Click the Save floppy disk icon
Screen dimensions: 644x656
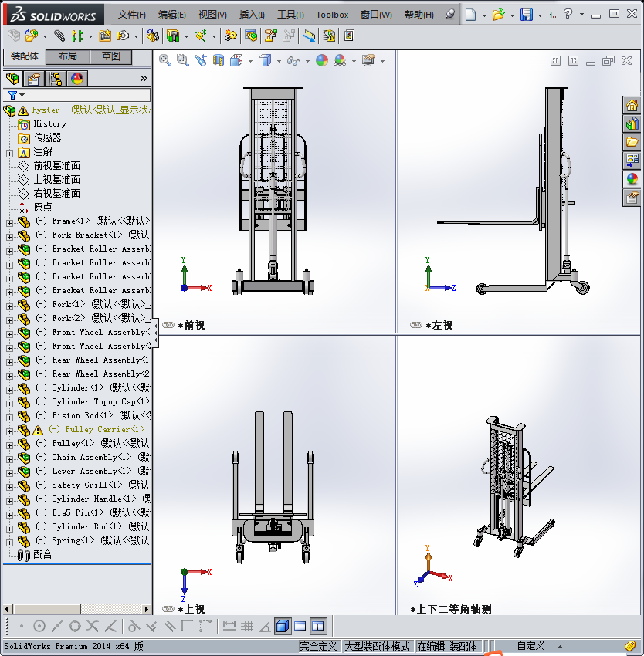click(527, 15)
